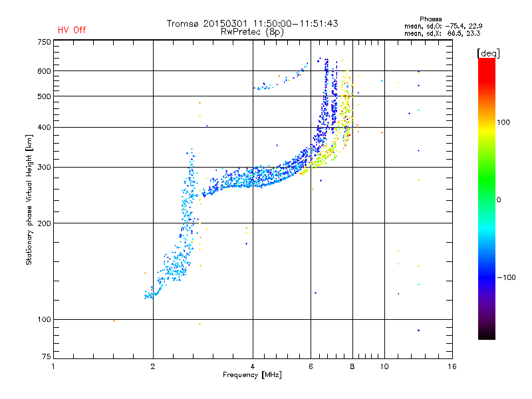Viewport: 532px width, 399px height.
Task: Click y-axis tick label '500'
Action: [44, 96]
